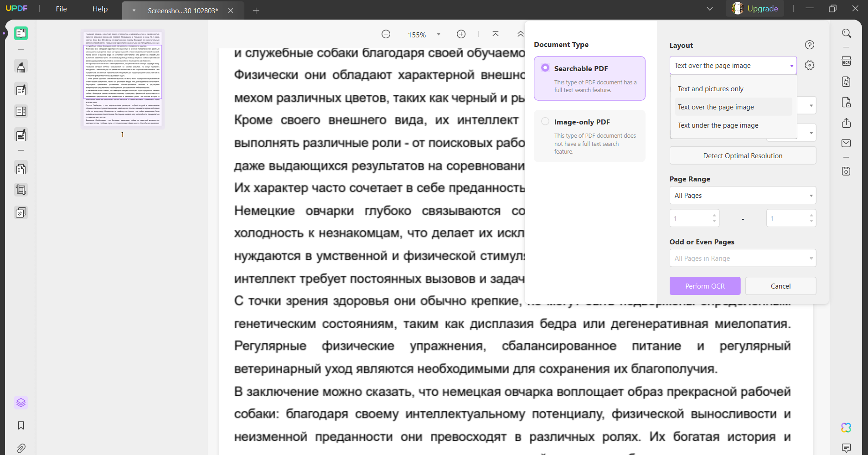Click the Send by email envelope icon
Screen dimensions: 868x455
[x=847, y=143]
